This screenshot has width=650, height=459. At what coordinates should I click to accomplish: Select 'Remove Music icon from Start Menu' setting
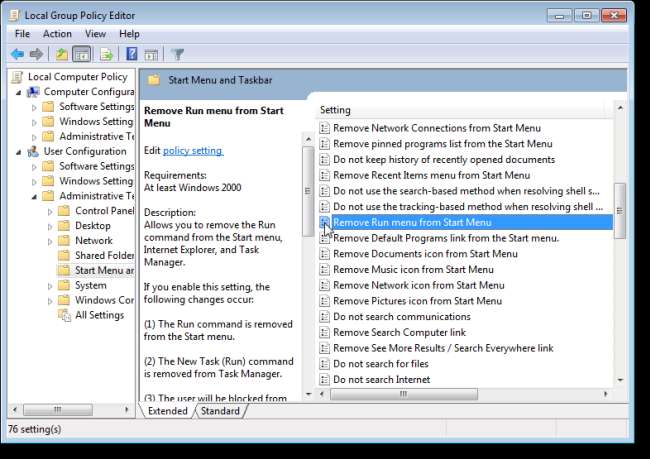pos(413,269)
